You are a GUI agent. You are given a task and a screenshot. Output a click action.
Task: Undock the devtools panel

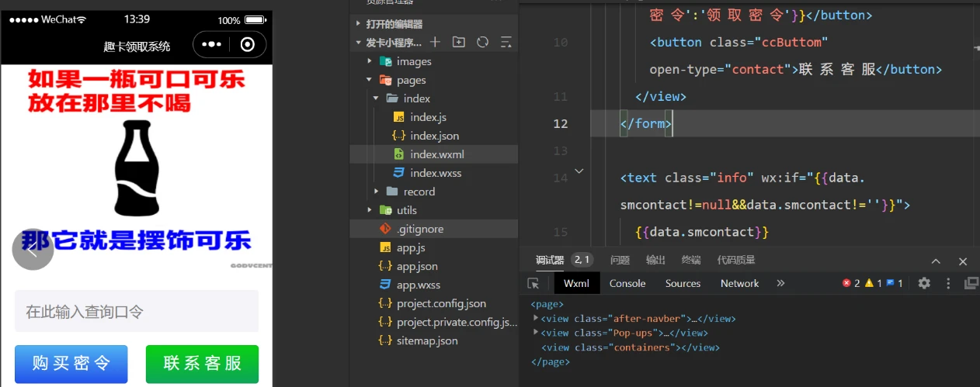click(x=971, y=283)
